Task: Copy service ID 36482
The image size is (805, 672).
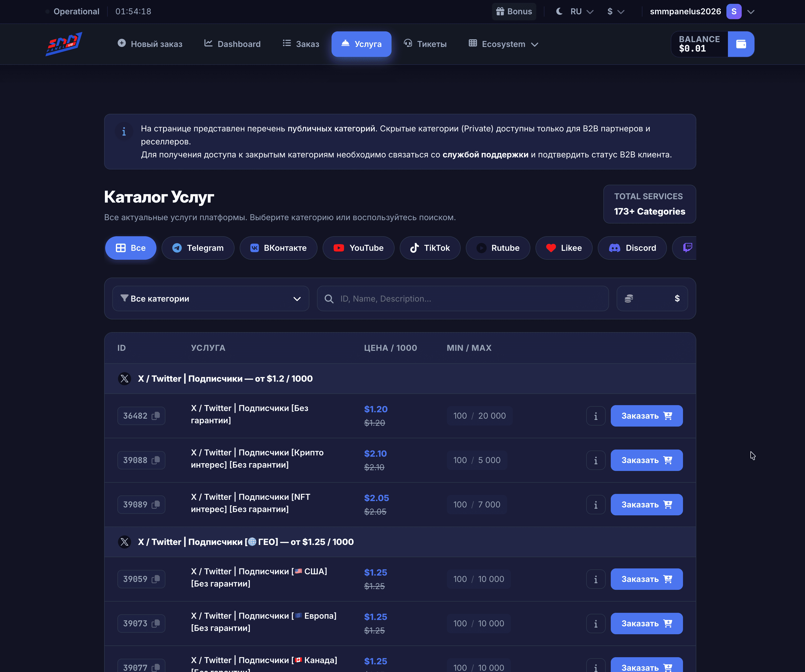Action: pyautogui.click(x=156, y=416)
